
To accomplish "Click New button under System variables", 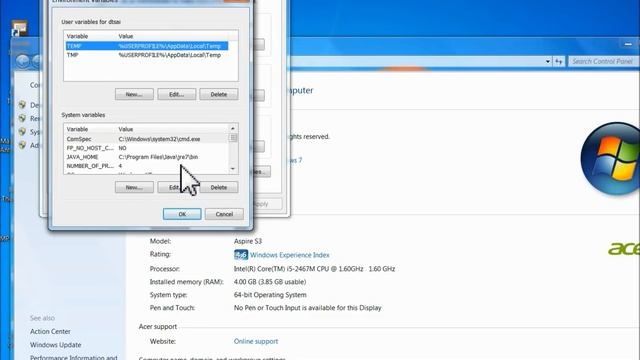I will click(x=134, y=187).
